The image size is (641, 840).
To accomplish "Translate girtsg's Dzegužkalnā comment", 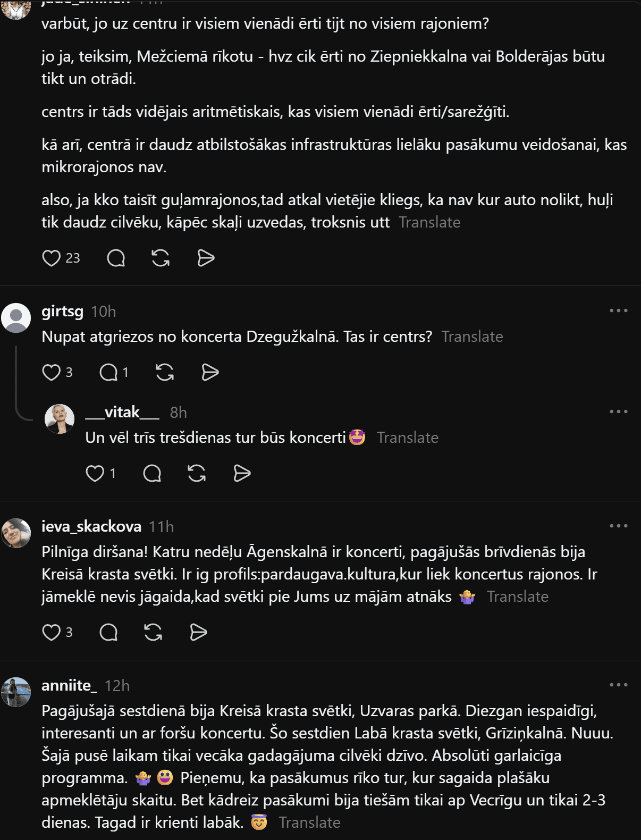I will (x=472, y=337).
